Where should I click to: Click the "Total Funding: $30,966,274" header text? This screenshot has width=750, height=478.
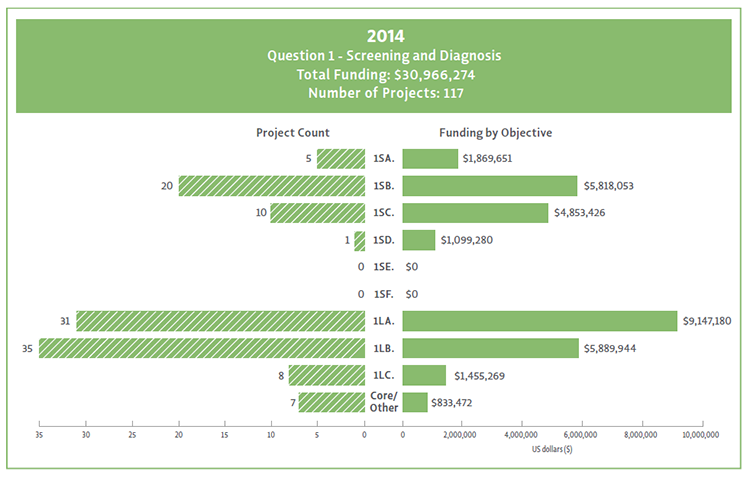[374, 75]
